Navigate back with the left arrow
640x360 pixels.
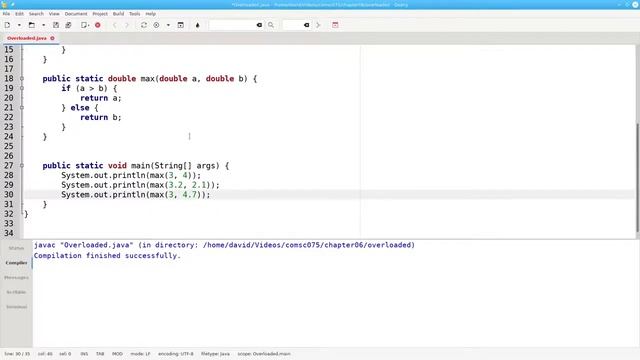pos(115,25)
